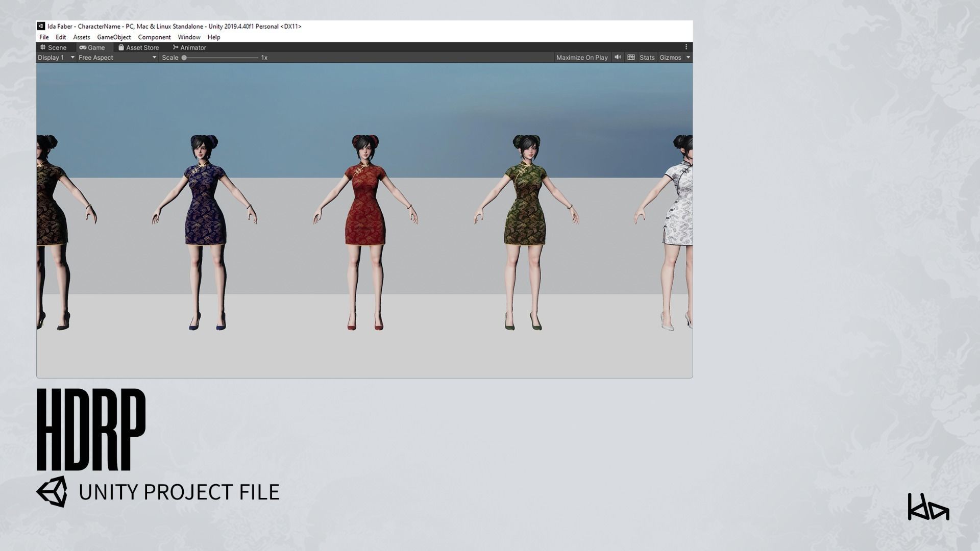Toggle Gizmos visibility
This screenshot has width=980, height=551.
click(670, 58)
